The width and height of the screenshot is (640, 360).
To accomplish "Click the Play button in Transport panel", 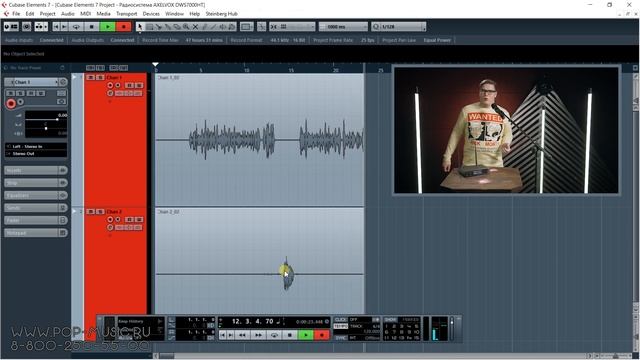I will [x=306, y=335].
